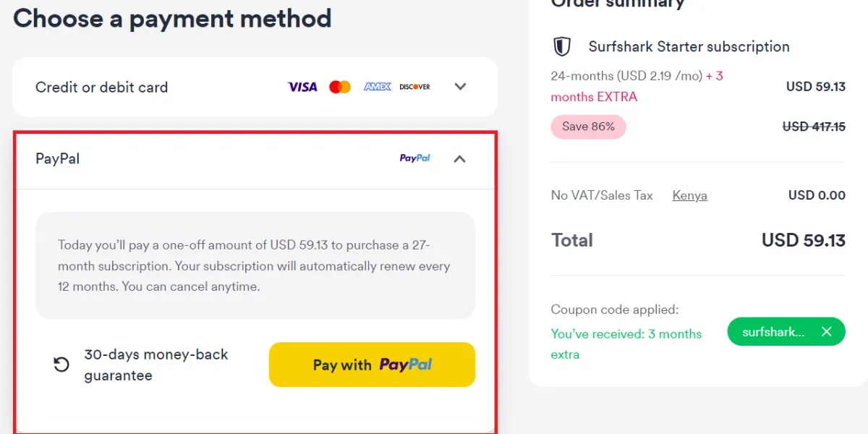Viewport: 868px width, 434px height.
Task: Click the Surfshark shield icon
Action: click(562, 47)
